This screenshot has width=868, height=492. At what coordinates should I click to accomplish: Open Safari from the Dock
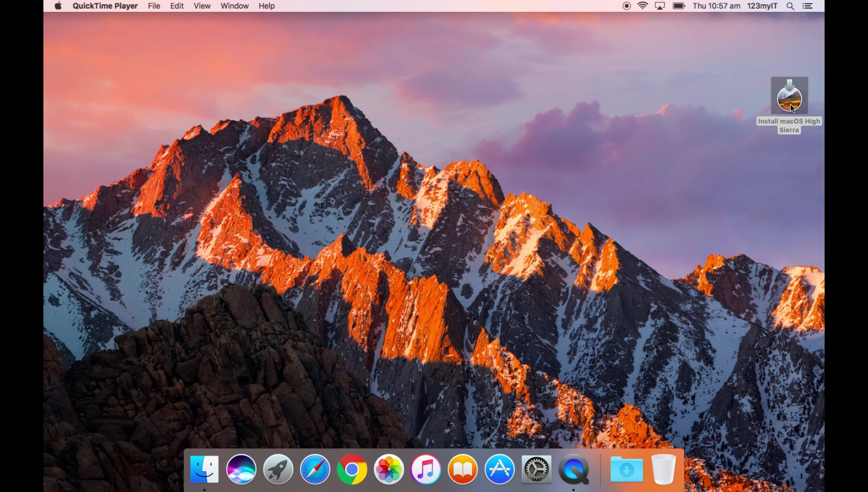click(x=315, y=469)
